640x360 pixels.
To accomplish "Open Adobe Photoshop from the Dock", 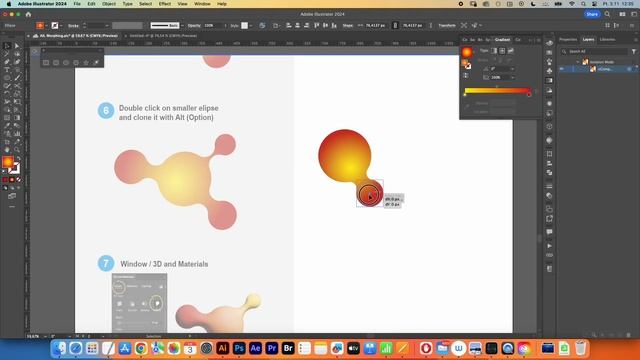I will pos(239,348).
